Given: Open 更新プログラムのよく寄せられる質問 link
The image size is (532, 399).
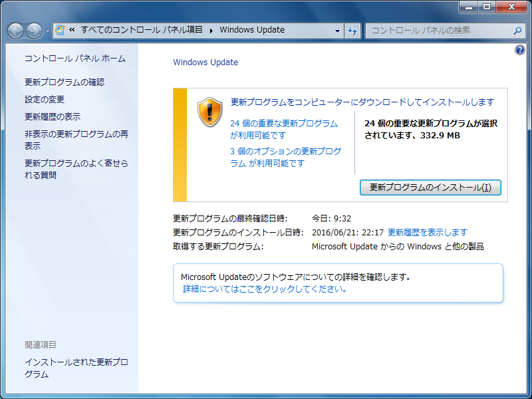Looking at the screenshot, I should point(76,169).
